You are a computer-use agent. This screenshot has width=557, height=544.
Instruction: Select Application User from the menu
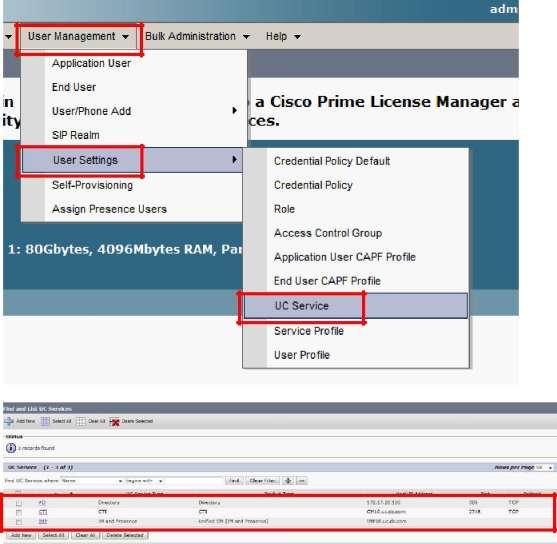click(91, 63)
